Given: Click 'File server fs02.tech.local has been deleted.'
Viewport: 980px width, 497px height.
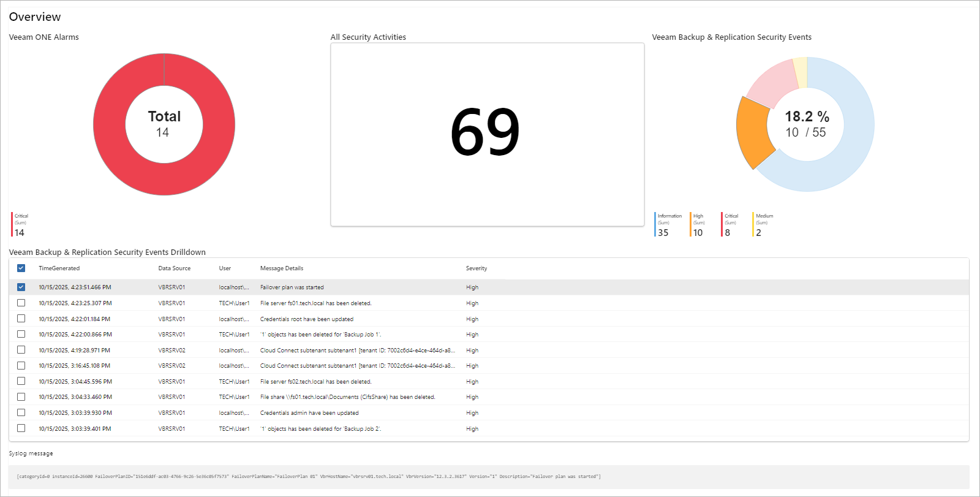Looking at the screenshot, I should pos(315,382).
